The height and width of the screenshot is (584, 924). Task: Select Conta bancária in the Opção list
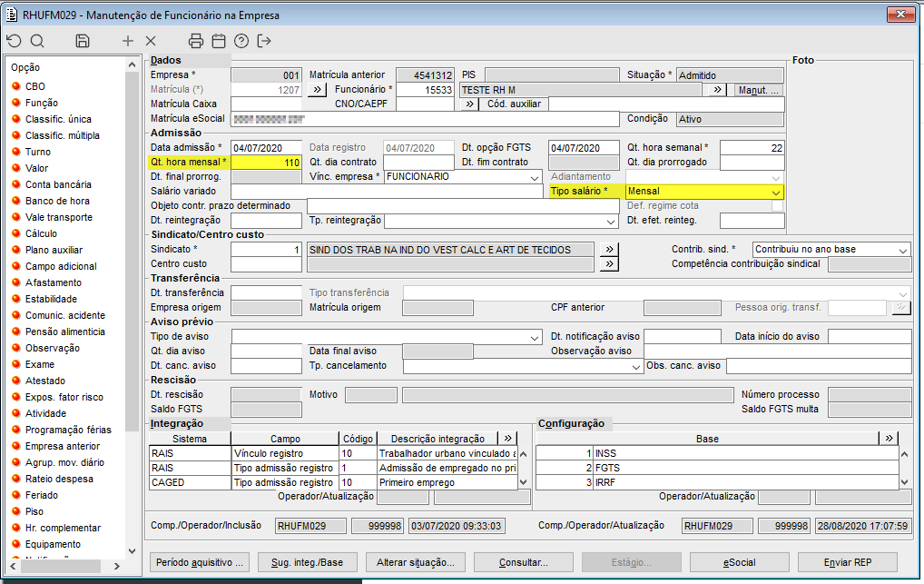[58, 184]
